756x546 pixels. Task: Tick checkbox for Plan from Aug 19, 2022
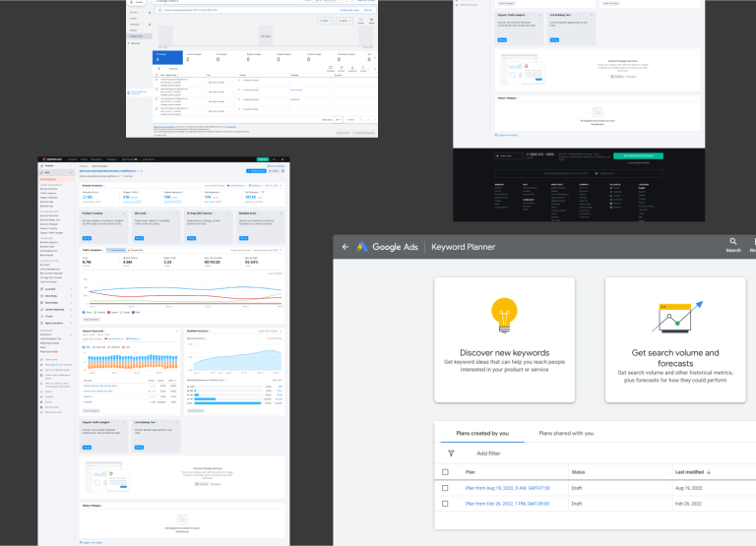[445, 488]
